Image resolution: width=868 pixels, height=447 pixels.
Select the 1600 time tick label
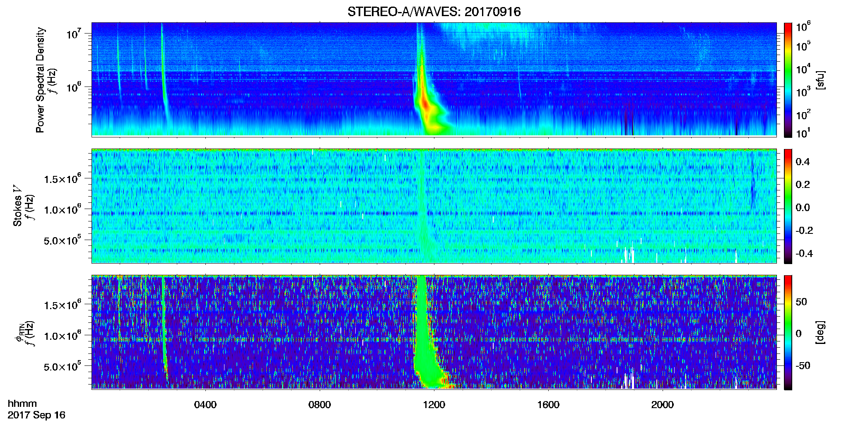click(548, 405)
